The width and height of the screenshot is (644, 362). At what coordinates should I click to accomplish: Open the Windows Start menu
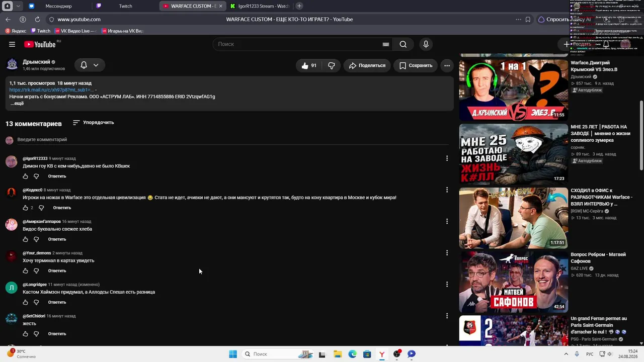pyautogui.click(x=233, y=354)
